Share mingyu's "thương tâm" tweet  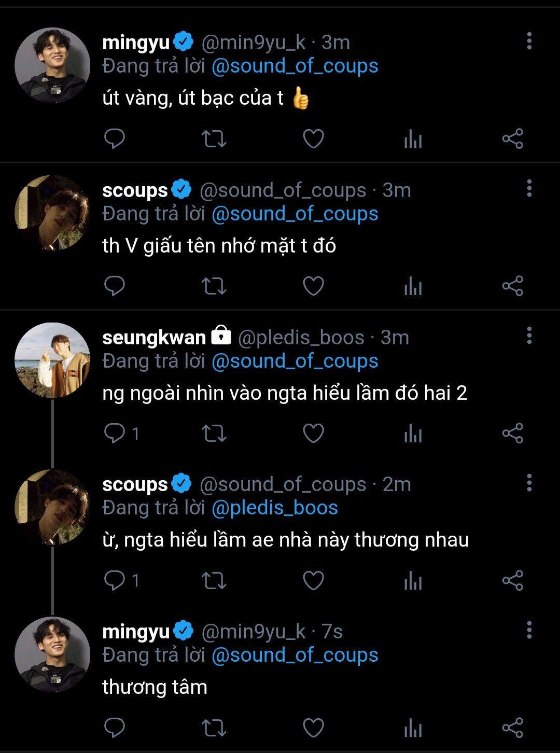[512, 728]
